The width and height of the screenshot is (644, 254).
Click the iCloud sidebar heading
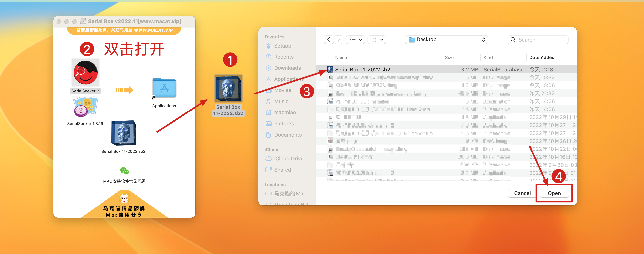pyautogui.click(x=271, y=150)
